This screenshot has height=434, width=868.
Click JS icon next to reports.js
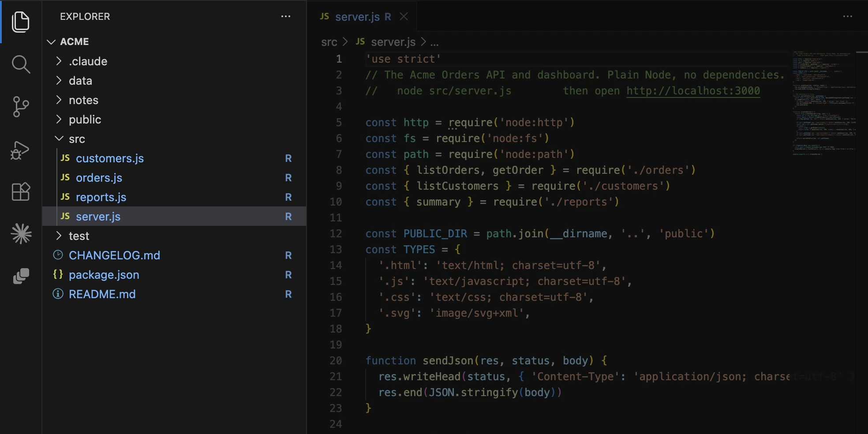click(x=65, y=197)
